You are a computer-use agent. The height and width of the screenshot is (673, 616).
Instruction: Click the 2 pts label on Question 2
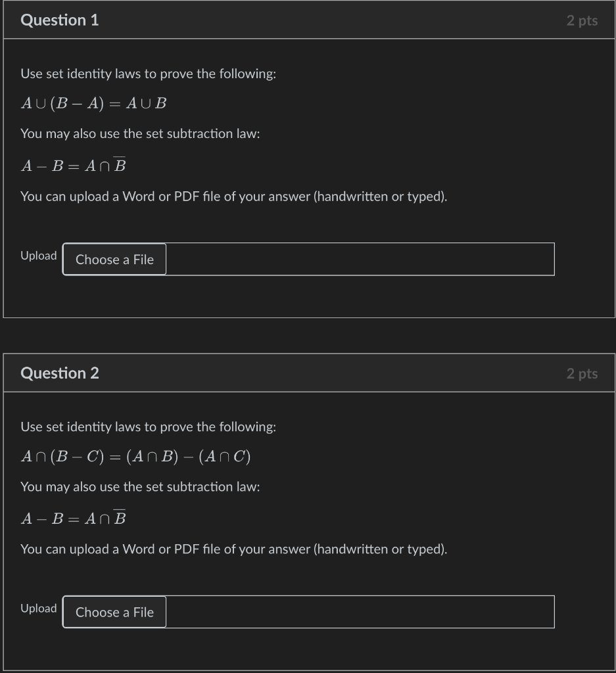582,373
